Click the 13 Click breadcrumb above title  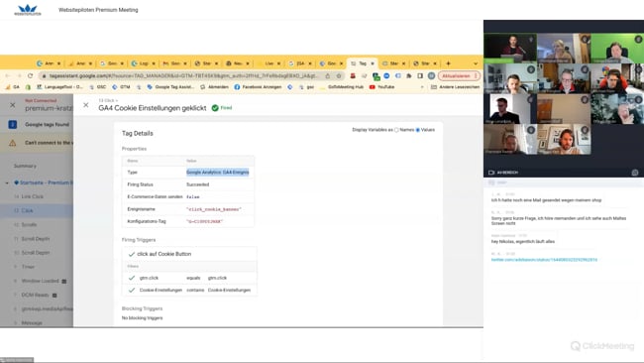[107, 100]
